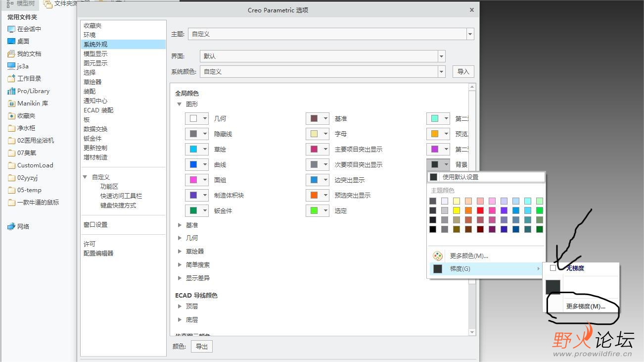Toggle the 无梯度 checkbox
This screenshot has width=644, height=362.
[553, 268]
